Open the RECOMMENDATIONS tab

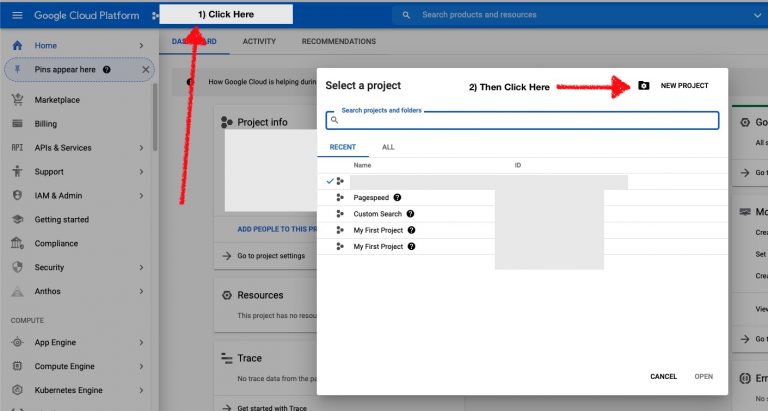tap(339, 42)
